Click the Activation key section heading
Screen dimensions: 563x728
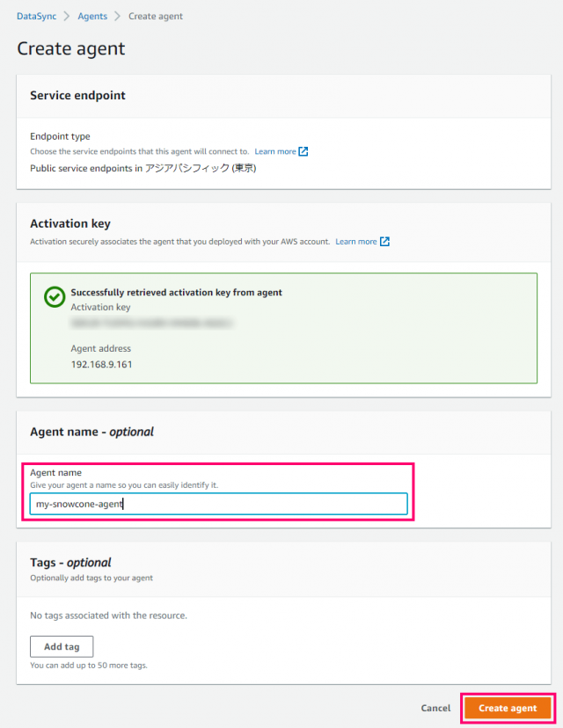(x=70, y=223)
